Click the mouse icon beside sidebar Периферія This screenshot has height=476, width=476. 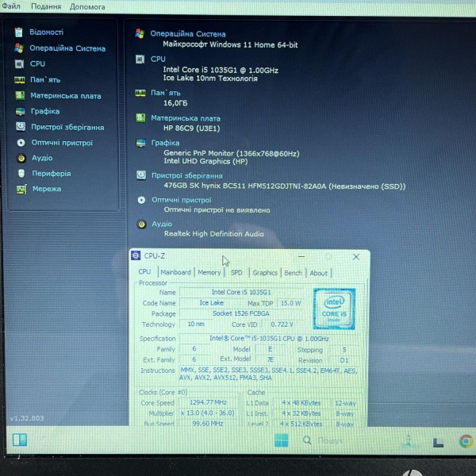[x=21, y=173]
